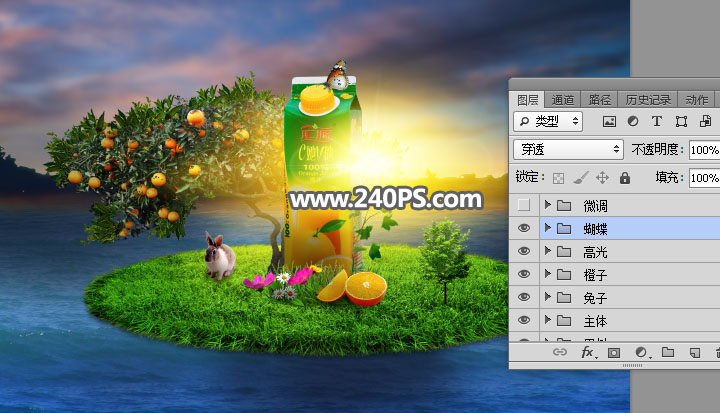Image resolution: width=720 pixels, height=413 pixels.
Task: Filter for text layers with T icon
Action: [657, 121]
